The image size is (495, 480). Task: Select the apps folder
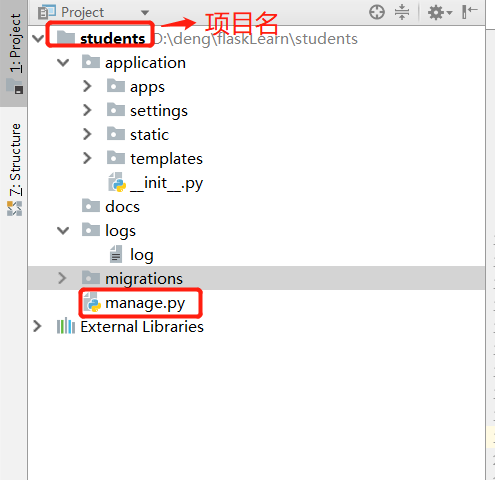(x=147, y=87)
